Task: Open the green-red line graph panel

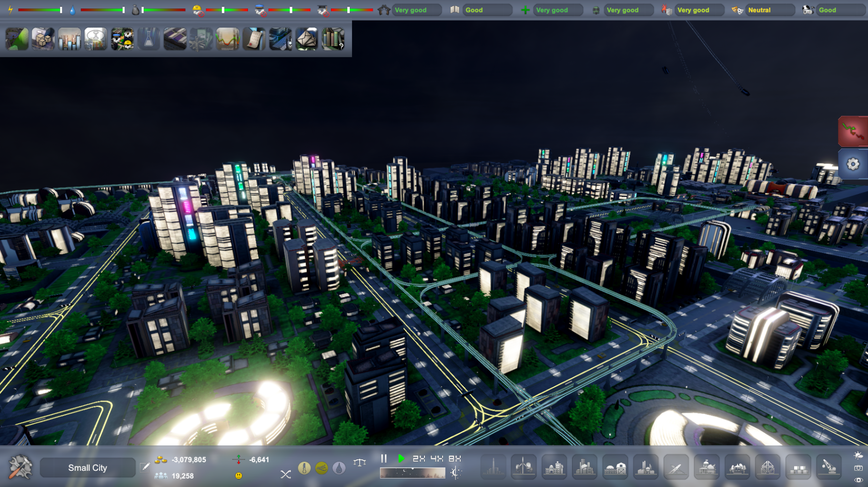Action: click(x=227, y=39)
